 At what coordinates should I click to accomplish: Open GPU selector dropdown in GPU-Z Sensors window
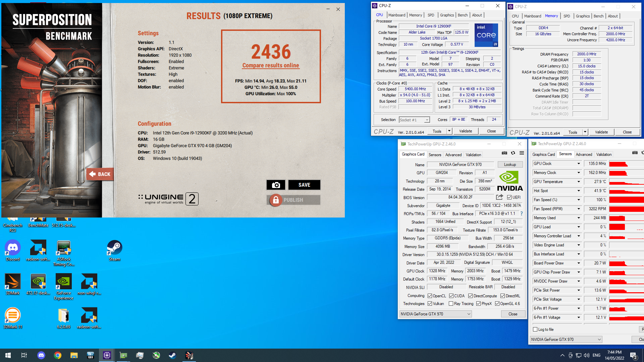[x=566, y=340]
